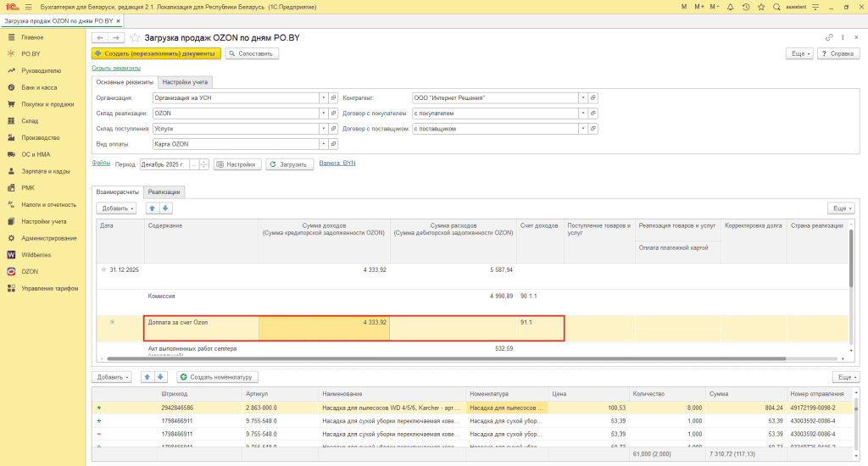Image resolution: width=868 pixels, height=466 pixels.
Task: Collapse the 31.12.2025 date row group
Action: point(103,269)
